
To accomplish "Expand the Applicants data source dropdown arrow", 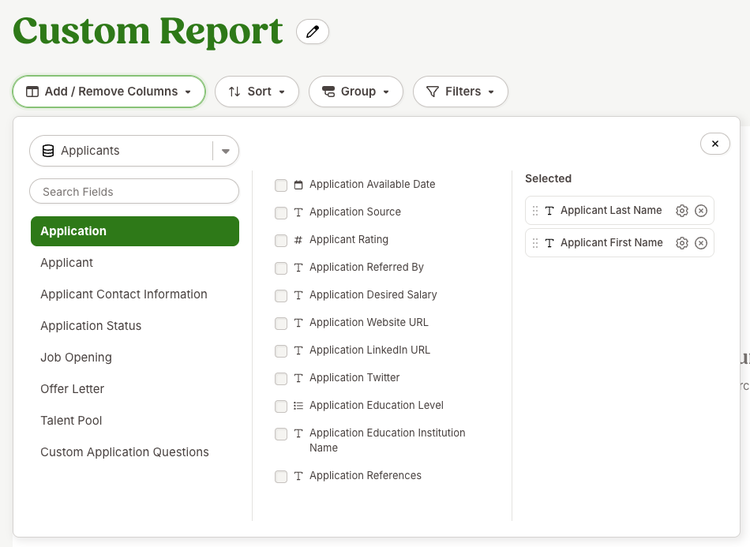I will click(226, 151).
